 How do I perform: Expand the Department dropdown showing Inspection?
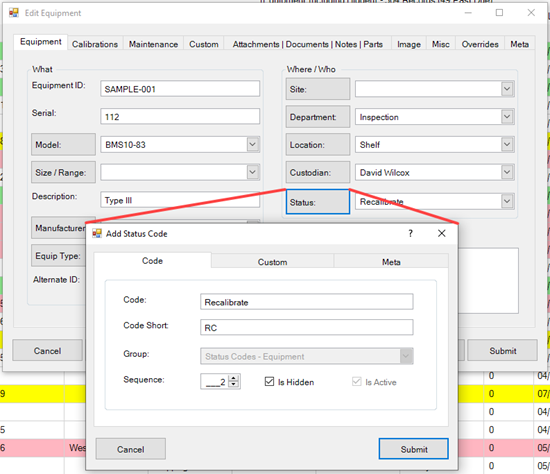[x=507, y=117]
